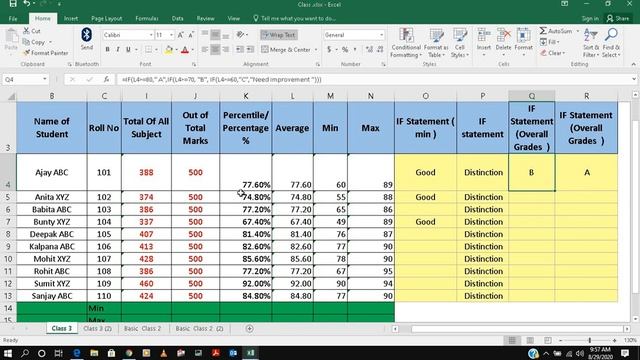
Task: Open the Basic Class 2 sheet tab
Action: coord(142,329)
